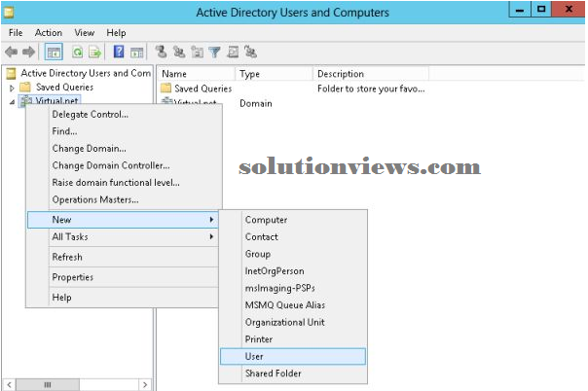Click the add to group toolbar icon
This screenshot has height=391, width=588.
[x=250, y=52]
